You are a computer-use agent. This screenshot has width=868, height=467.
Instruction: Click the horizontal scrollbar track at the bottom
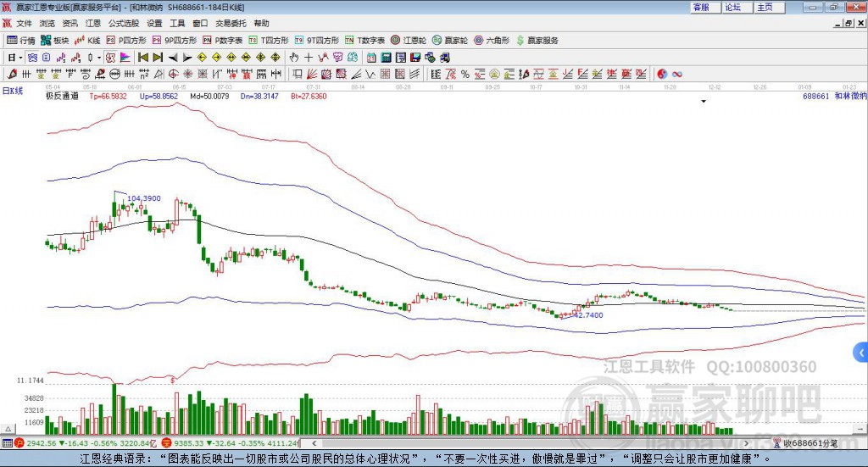(531, 443)
